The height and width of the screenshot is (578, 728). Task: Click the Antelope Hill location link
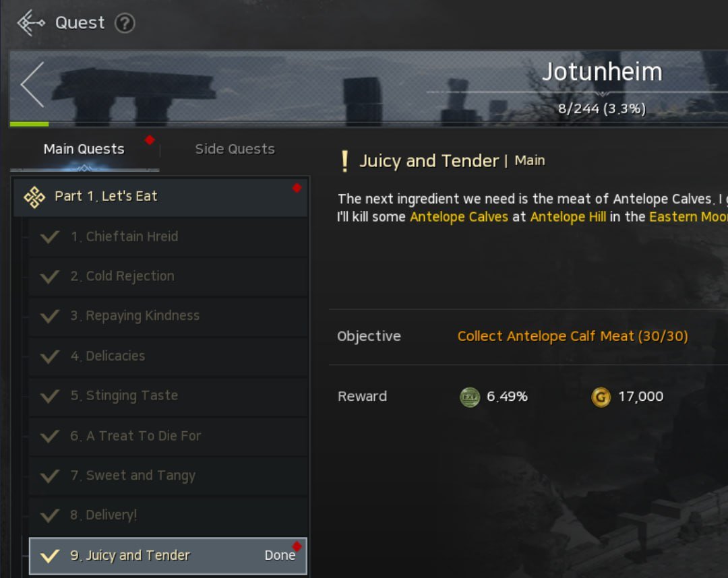coord(568,217)
